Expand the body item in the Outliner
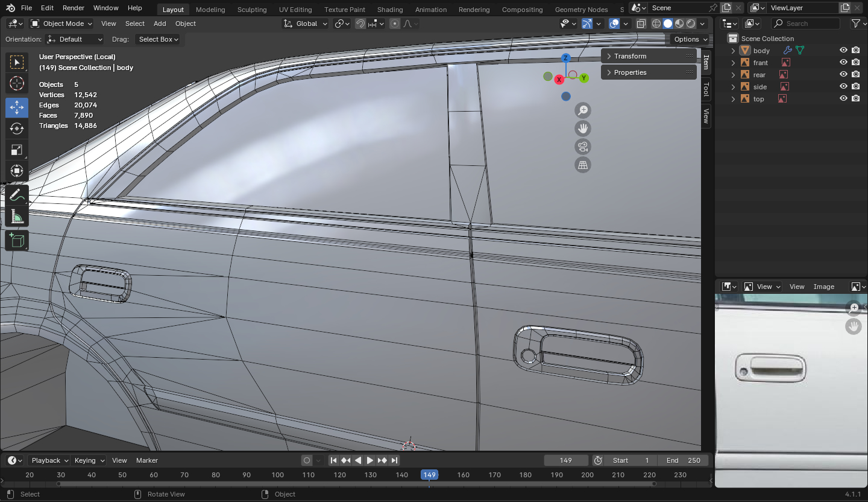868x502 pixels. pos(733,51)
